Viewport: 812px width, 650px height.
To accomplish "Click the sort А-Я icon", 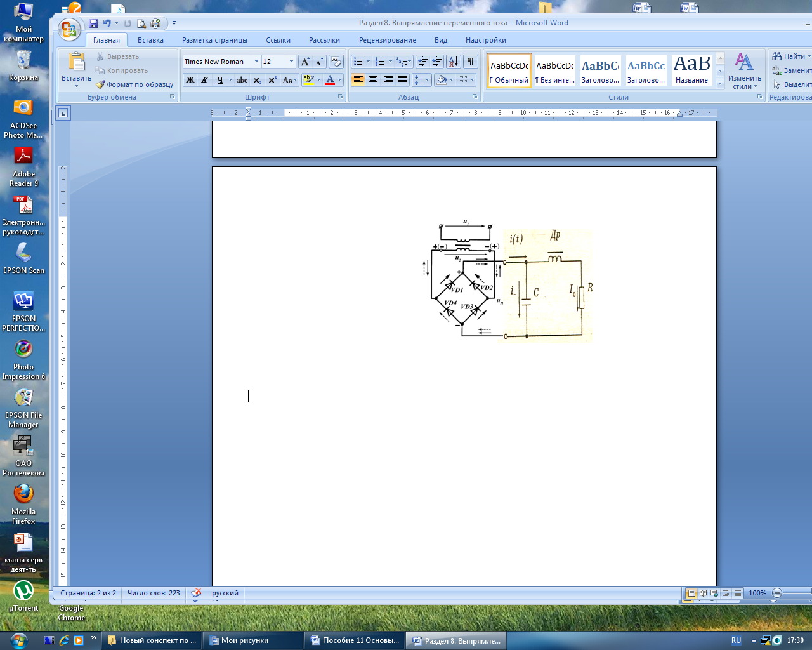I will tap(453, 62).
